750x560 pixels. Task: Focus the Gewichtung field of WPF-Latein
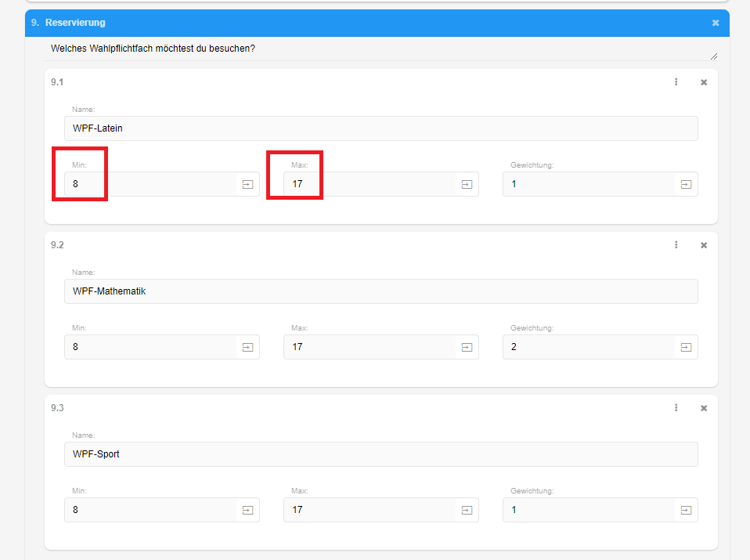pos(589,184)
